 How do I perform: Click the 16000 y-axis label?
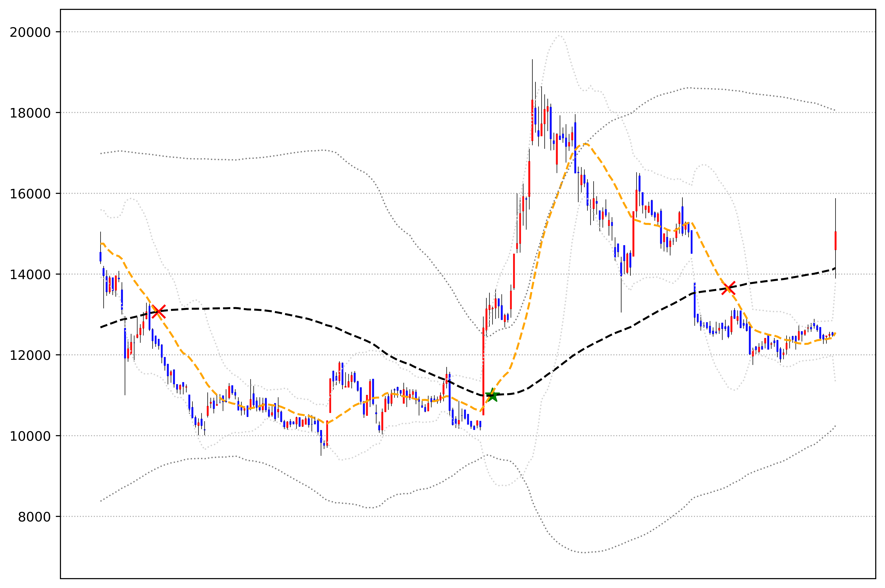[30, 194]
